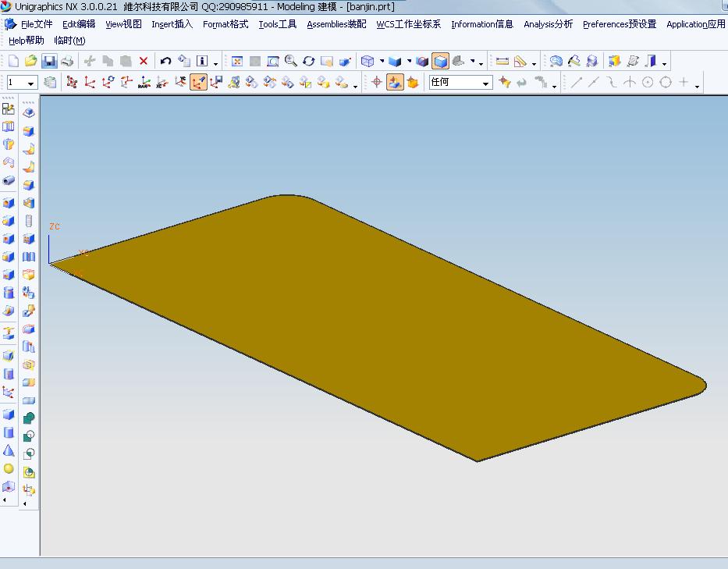
Task: Click the blue door application icon
Action: tap(651, 61)
